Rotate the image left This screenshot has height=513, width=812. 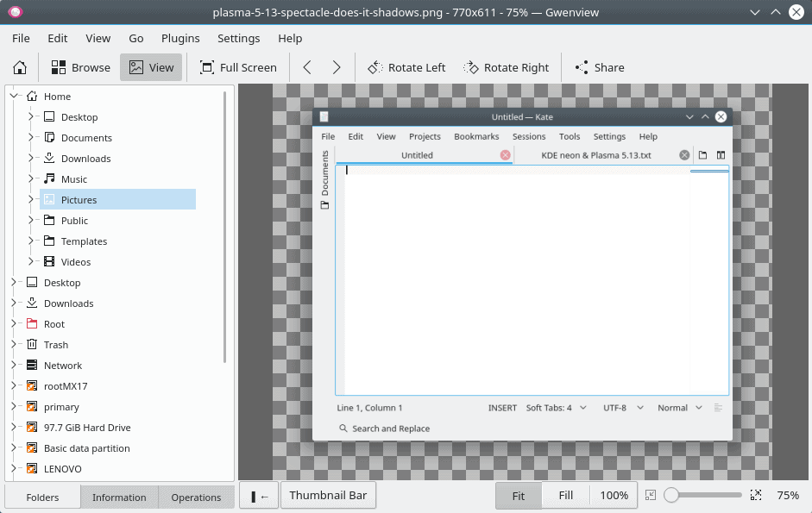(406, 67)
